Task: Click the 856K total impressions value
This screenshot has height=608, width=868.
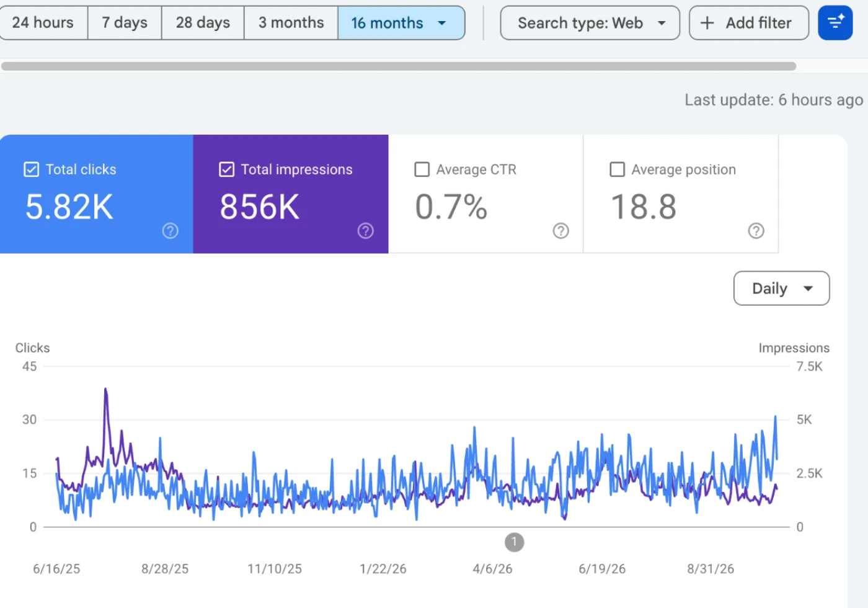Action: pos(259,207)
